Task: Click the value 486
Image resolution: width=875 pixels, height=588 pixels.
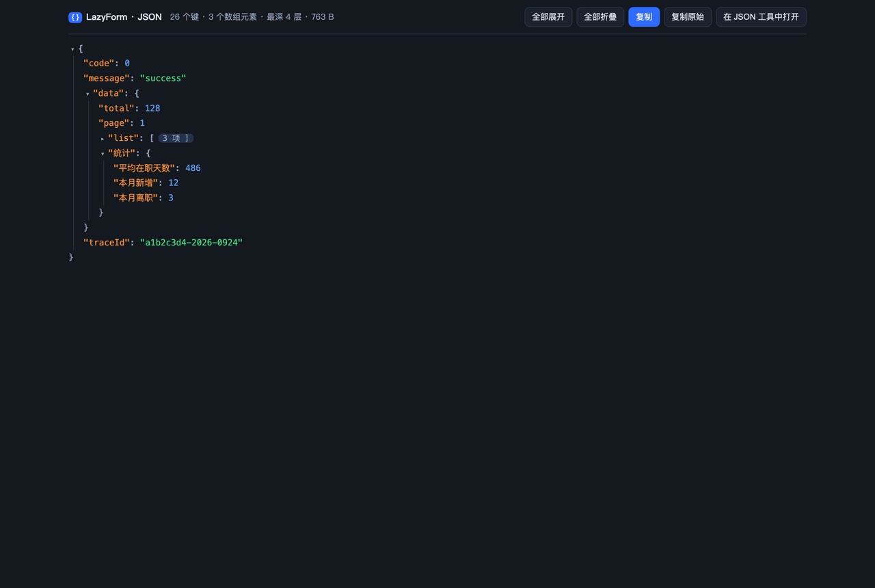Action: (193, 168)
